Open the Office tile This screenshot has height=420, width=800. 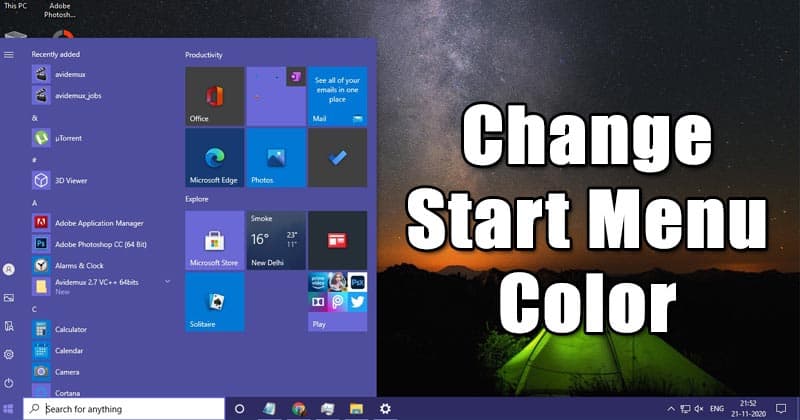point(214,96)
